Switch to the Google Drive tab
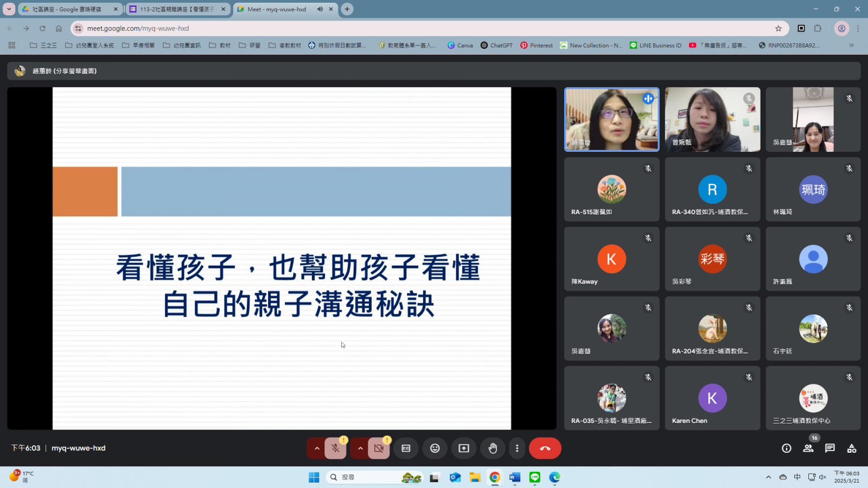 point(68,9)
